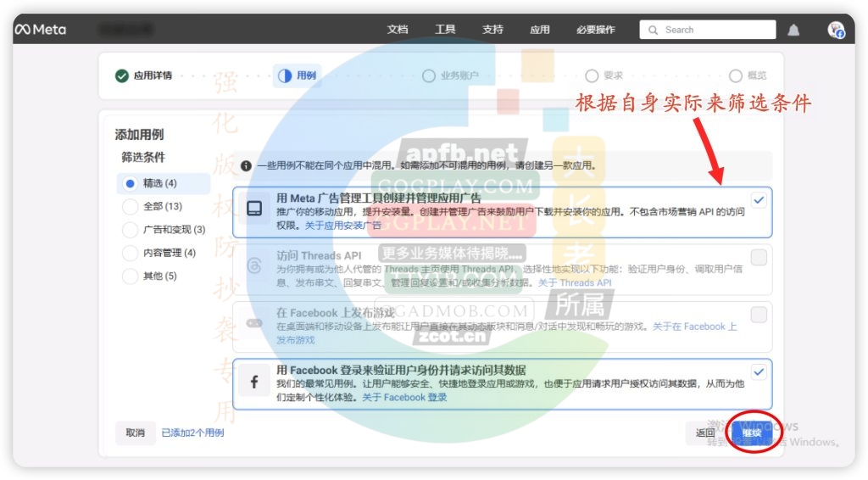Open the 文档 menu in top navigation

click(398, 30)
